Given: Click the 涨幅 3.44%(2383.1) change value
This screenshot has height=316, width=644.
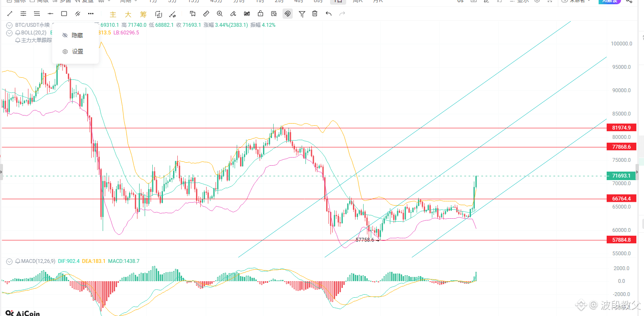Looking at the screenshot, I should tap(226, 25).
